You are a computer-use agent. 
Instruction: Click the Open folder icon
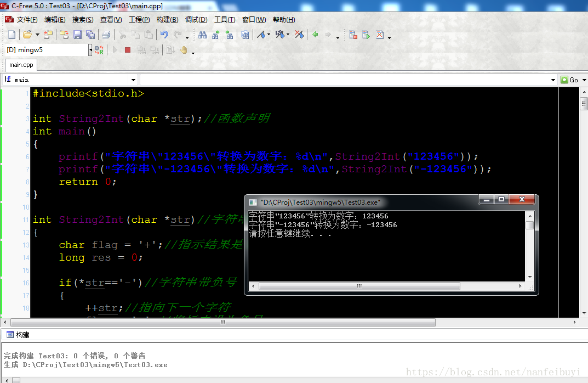pyautogui.click(x=27, y=35)
